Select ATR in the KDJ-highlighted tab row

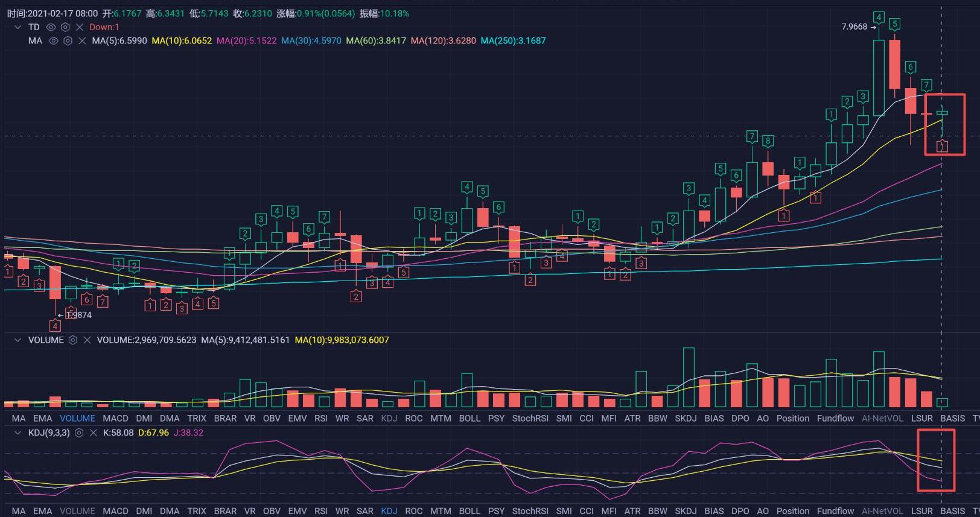click(632, 511)
